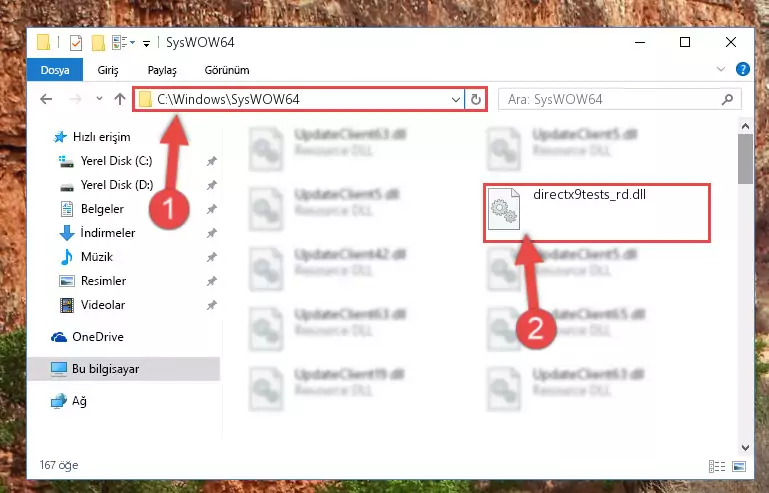Image resolution: width=769 pixels, height=493 pixels.
Task: Click the pin icon next to Müzik
Action: tap(211, 257)
